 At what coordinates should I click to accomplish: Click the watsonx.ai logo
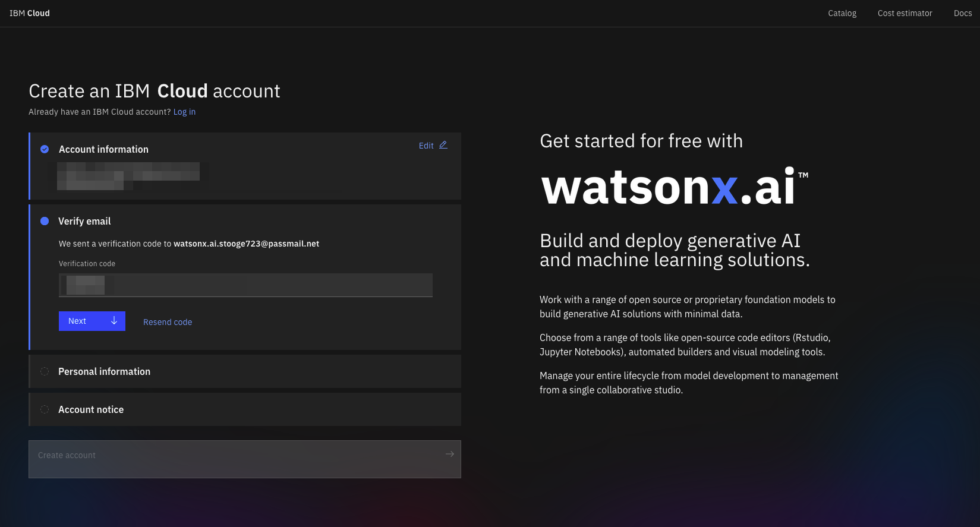click(674, 187)
